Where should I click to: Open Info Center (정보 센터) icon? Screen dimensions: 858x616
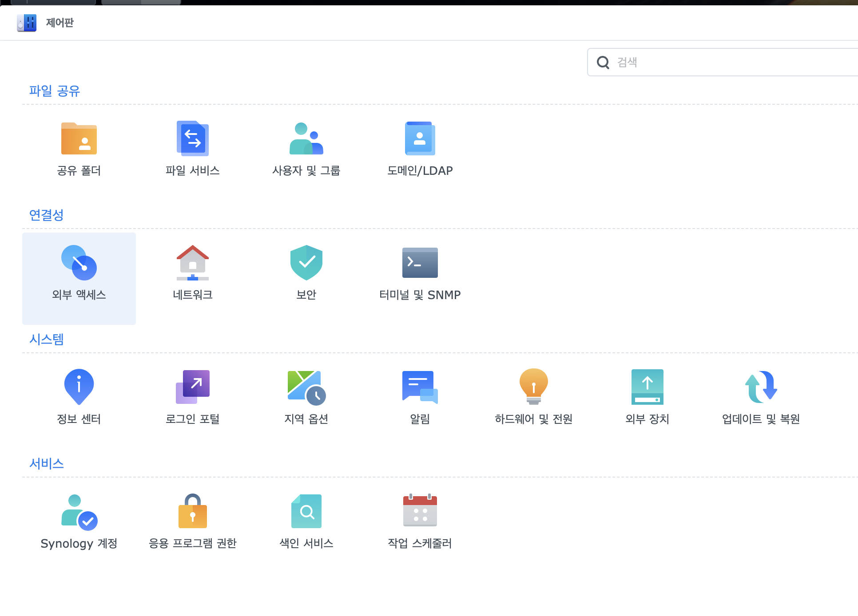pyautogui.click(x=79, y=387)
